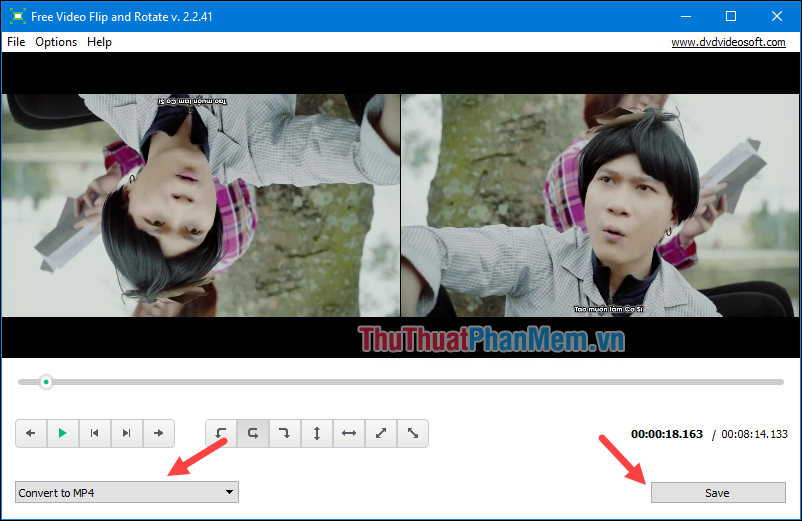Click the step backward left-arrow button

pos(31,433)
